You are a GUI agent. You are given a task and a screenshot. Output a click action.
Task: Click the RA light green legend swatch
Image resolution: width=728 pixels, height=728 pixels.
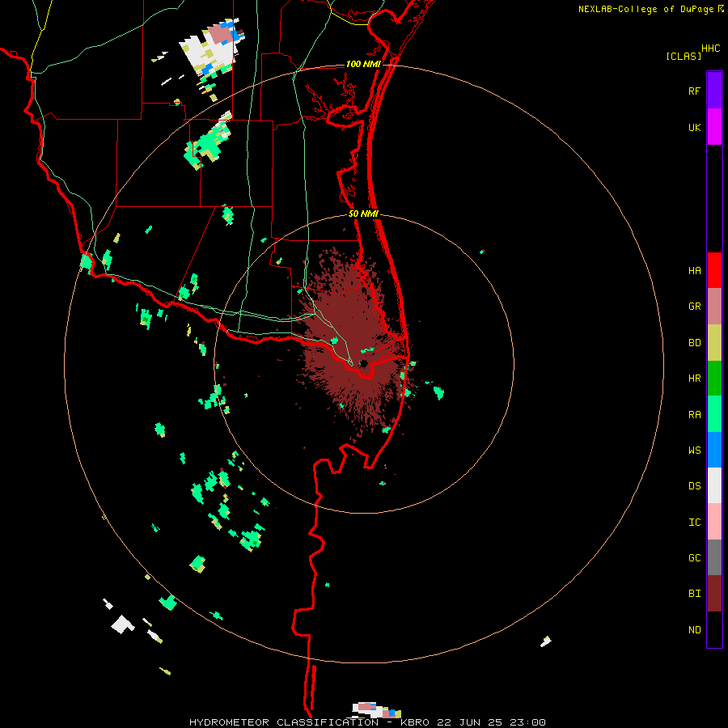point(714,414)
